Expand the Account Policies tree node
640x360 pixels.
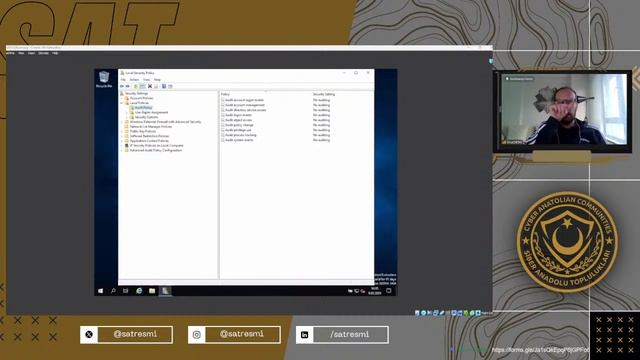122,98
